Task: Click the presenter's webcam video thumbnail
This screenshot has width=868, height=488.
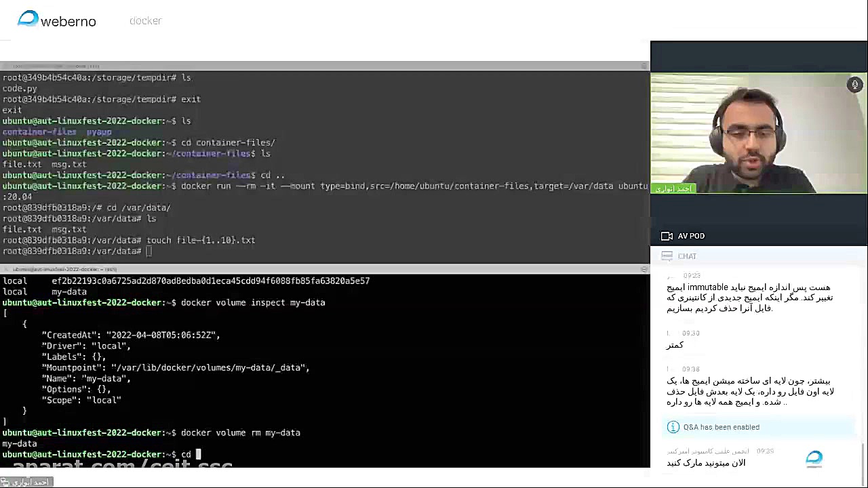Action: point(758,134)
